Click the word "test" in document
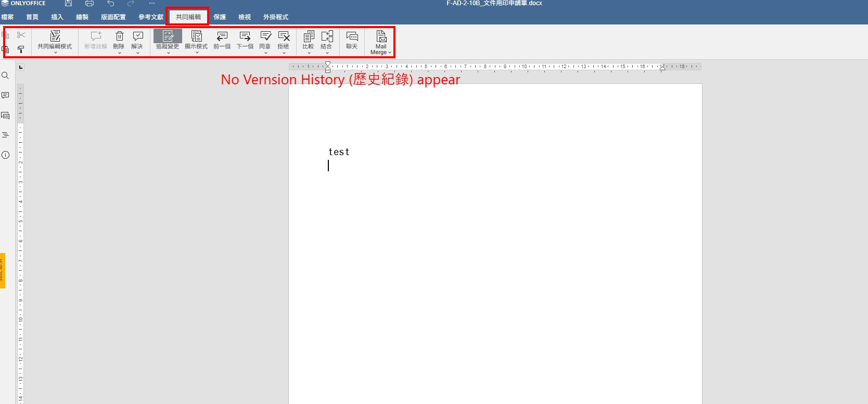 339,152
